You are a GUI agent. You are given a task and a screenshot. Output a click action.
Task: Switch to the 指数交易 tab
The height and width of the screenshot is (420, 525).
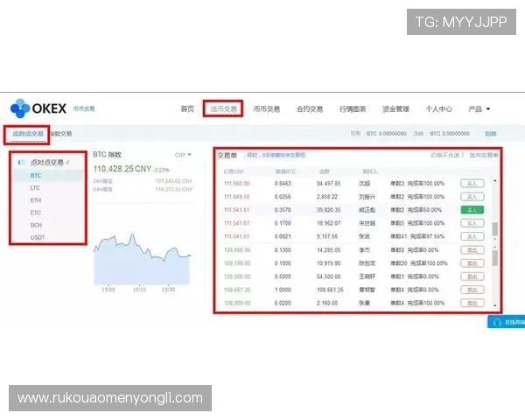pos(61,134)
